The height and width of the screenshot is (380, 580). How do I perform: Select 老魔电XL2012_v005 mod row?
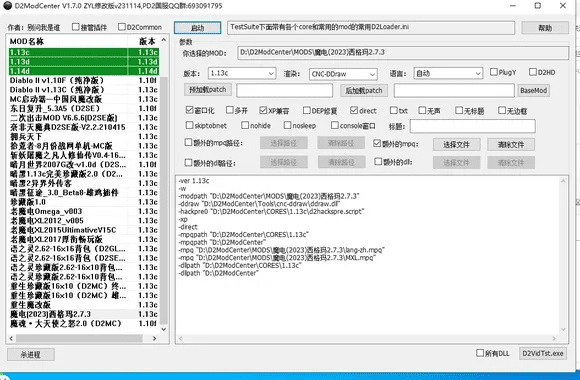click(x=84, y=221)
